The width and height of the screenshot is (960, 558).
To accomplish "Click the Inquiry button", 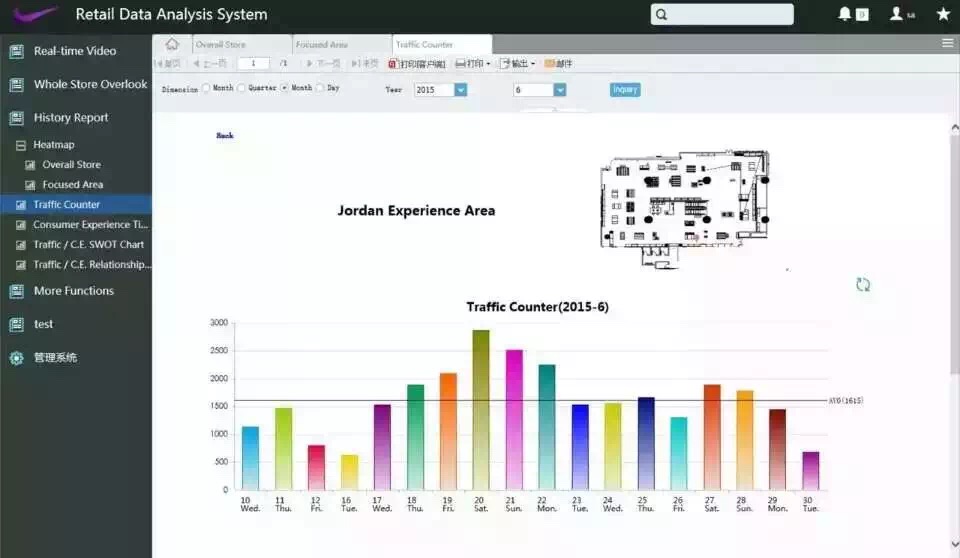I will pyautogui.click(x=625, y=89).
